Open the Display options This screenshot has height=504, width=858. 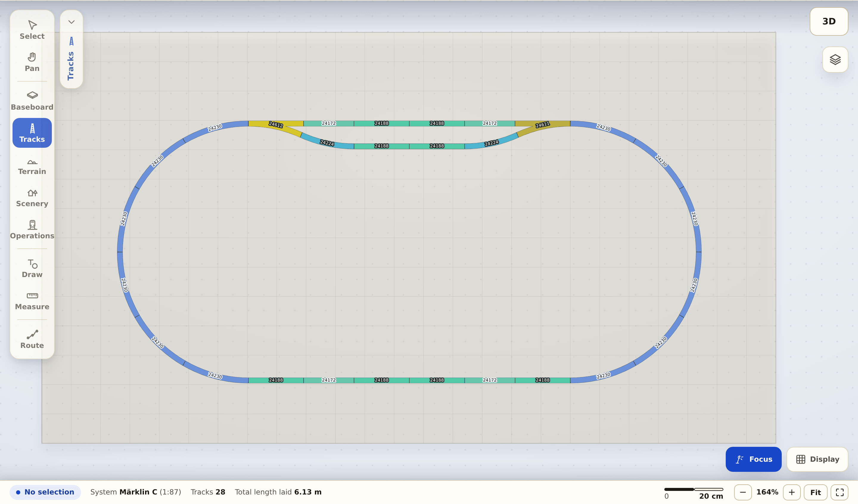(x=817, y=459)
